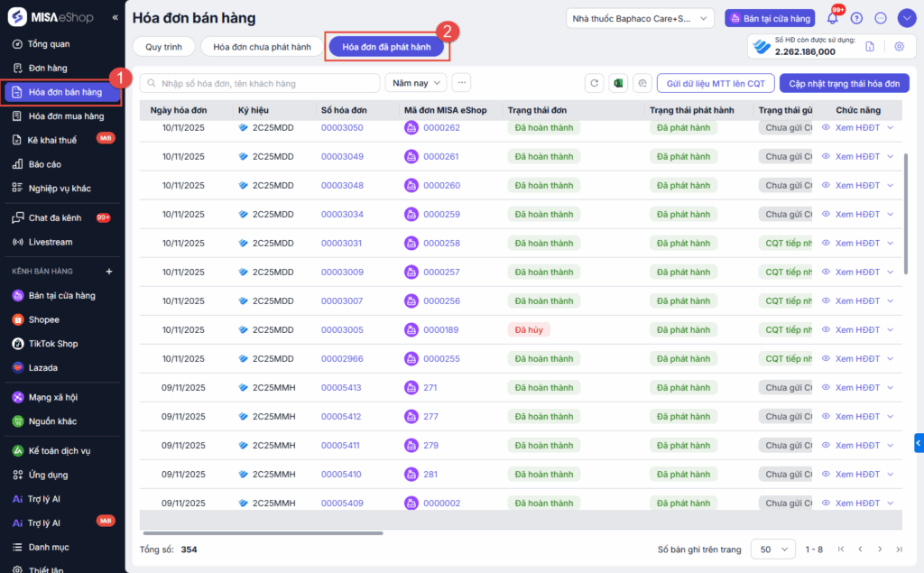Select the Quy trình tab
Screen dimensions: 924x573
(x=162, y=47)
